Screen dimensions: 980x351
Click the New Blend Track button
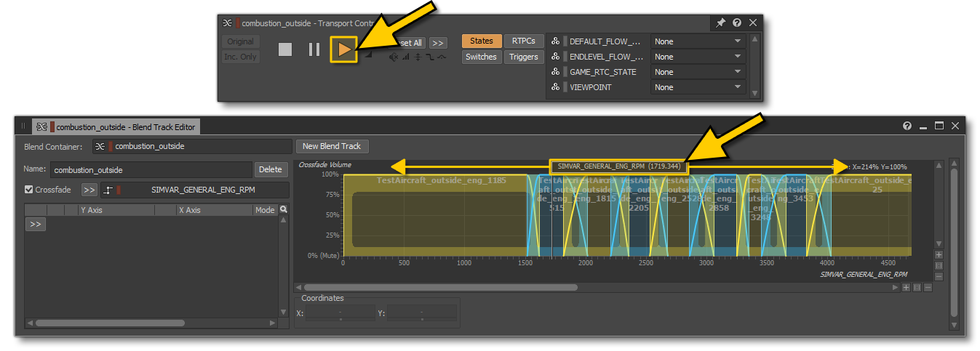pos(332,146)
